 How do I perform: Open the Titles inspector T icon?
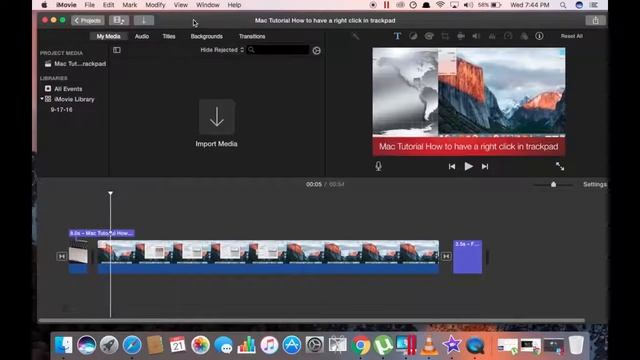point(397,36)
